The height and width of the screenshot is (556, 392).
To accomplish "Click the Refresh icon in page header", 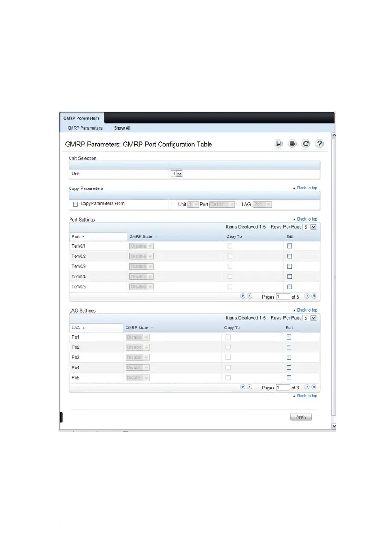I will pos(306,144).
